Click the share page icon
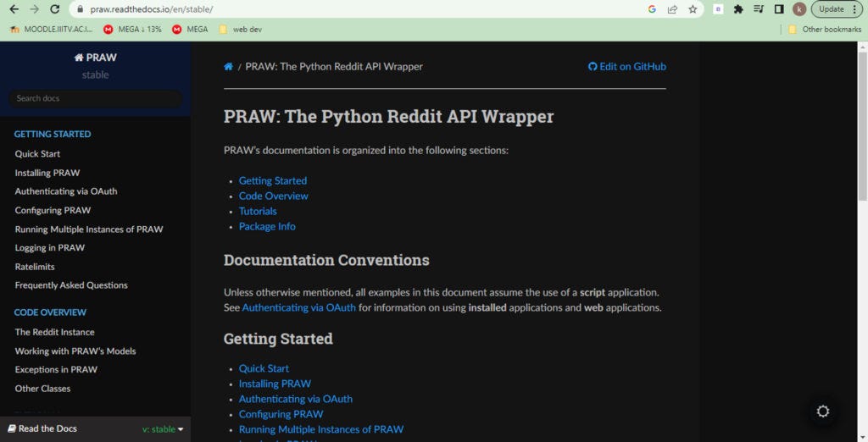This screenshot has height=442, width=868. [x=672, y=9]
